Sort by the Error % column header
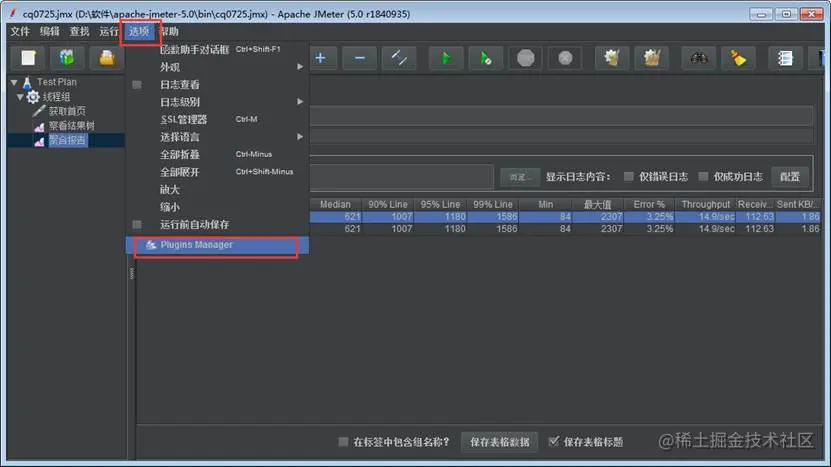831x467 pixels. pos(649,205)
